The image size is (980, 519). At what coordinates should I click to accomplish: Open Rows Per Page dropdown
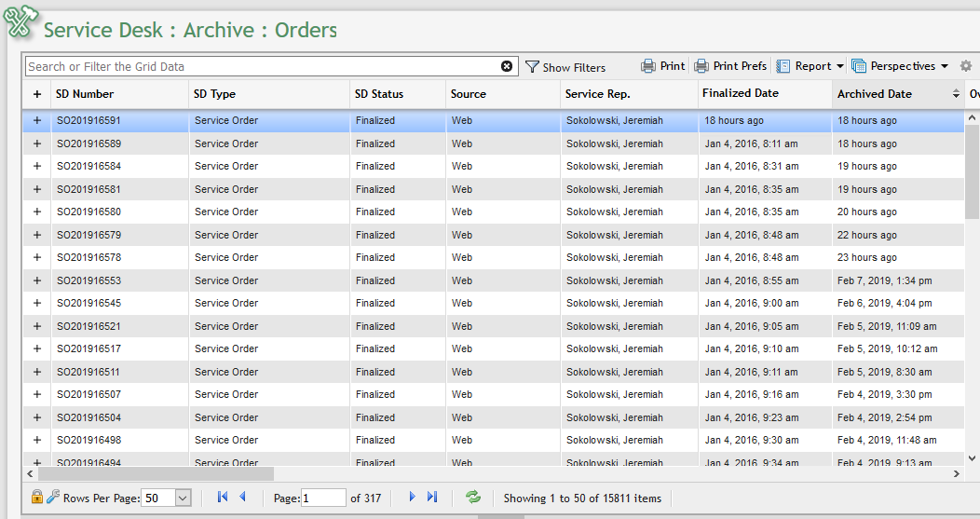pos(183,499)
